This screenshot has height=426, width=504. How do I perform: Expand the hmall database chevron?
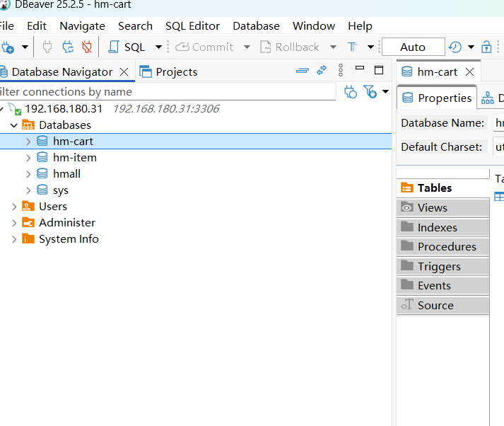(28, 174)
